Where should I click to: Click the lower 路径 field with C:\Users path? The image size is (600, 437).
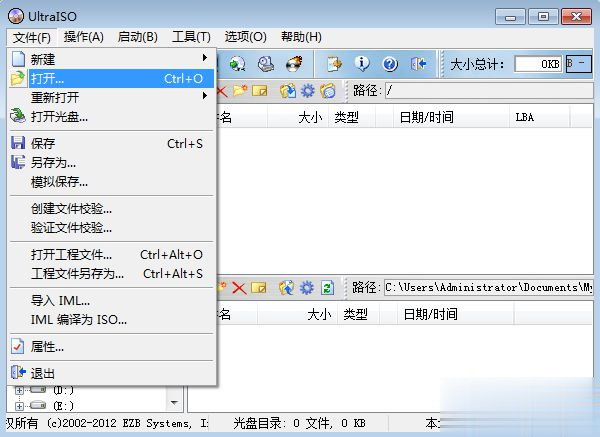[x=489, y=287]
